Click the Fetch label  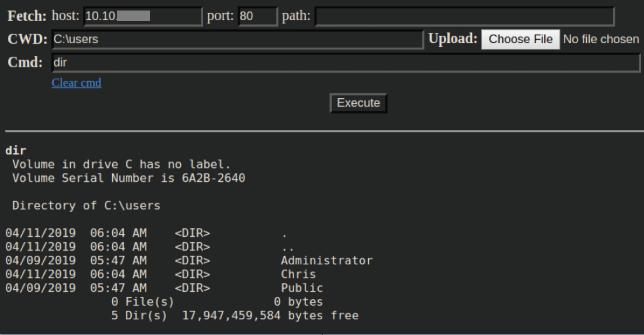27,16
